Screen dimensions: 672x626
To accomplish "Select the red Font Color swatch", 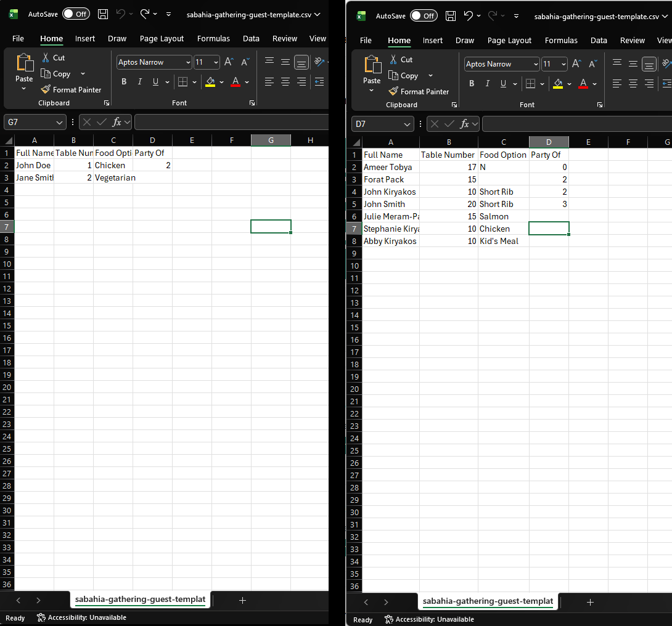I will point(235,81).
